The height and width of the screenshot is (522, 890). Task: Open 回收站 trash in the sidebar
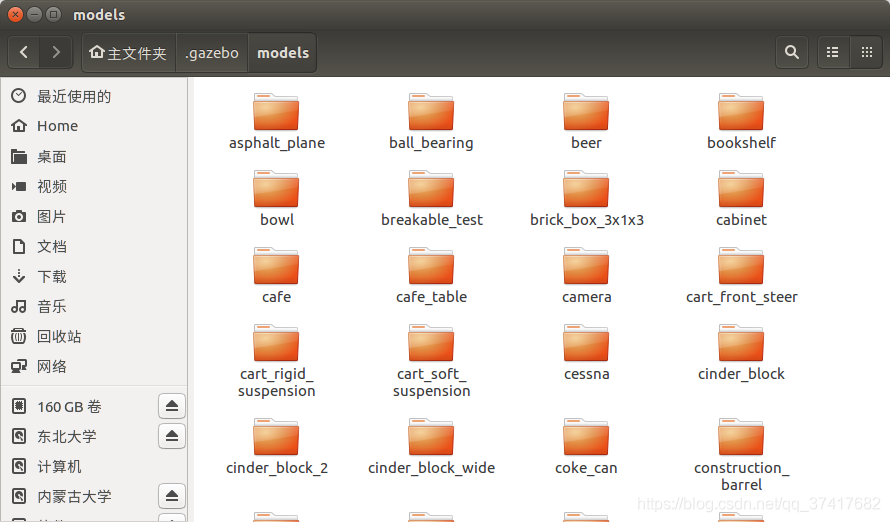coord(94,336)
